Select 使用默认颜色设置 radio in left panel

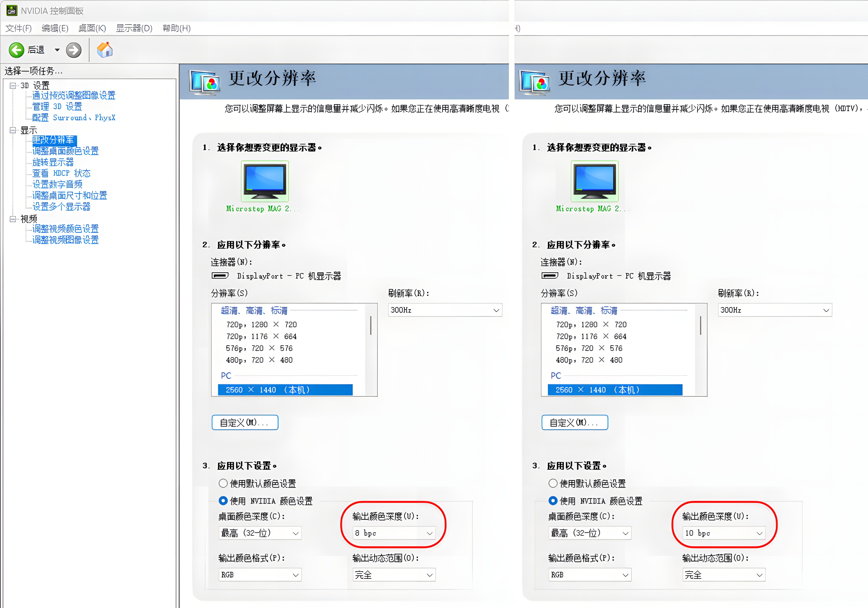tap(223, 483)
